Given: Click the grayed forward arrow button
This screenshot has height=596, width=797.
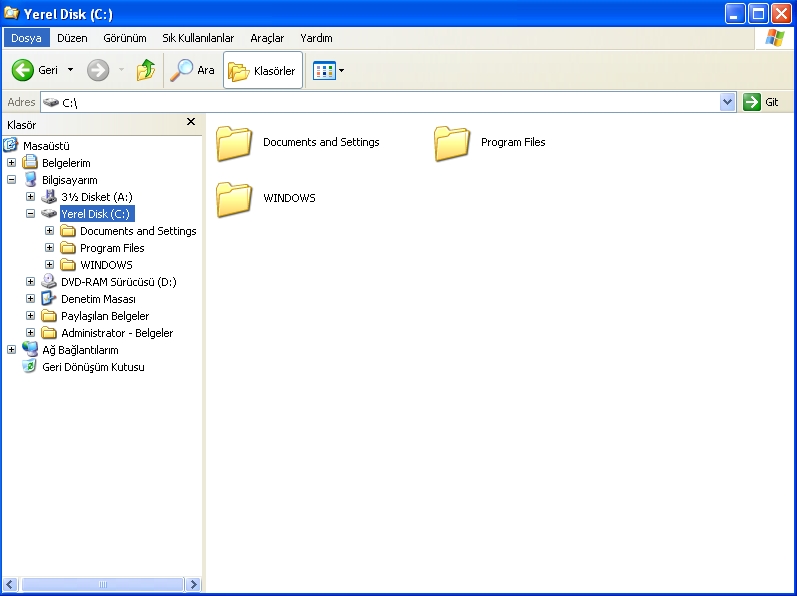Looking at the screenshot, I should pos(98,70).
